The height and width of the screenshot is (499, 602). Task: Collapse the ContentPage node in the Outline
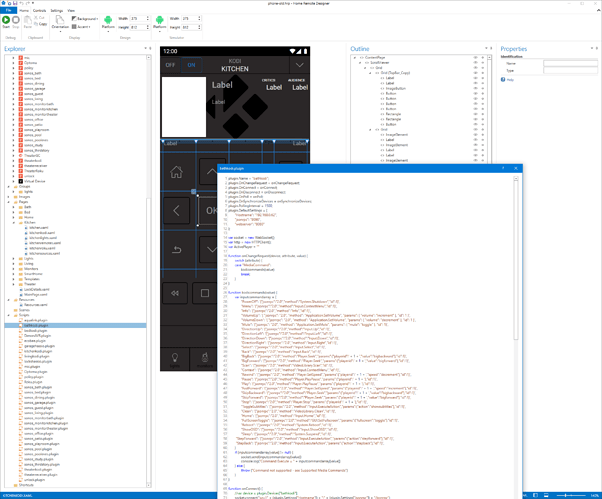[354, 57]
